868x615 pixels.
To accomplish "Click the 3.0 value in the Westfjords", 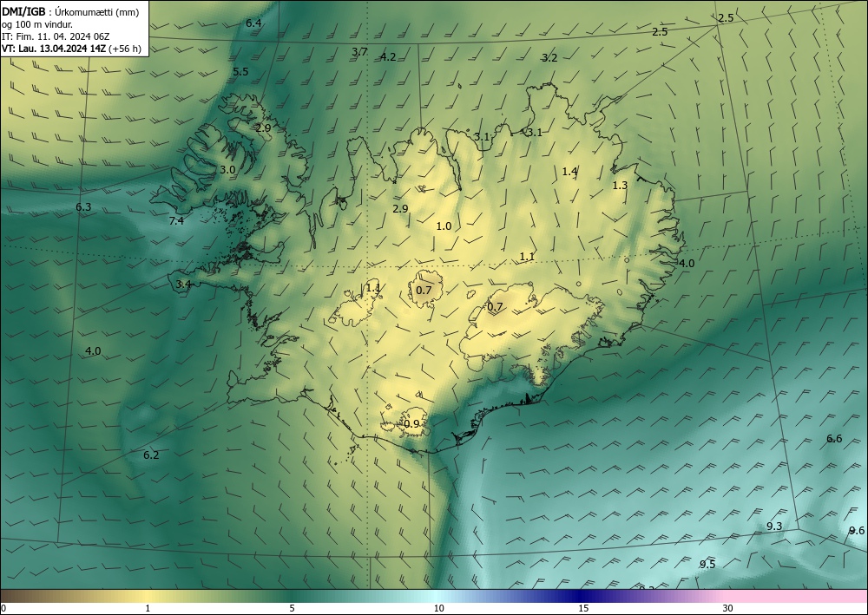I will coord(227,170).
